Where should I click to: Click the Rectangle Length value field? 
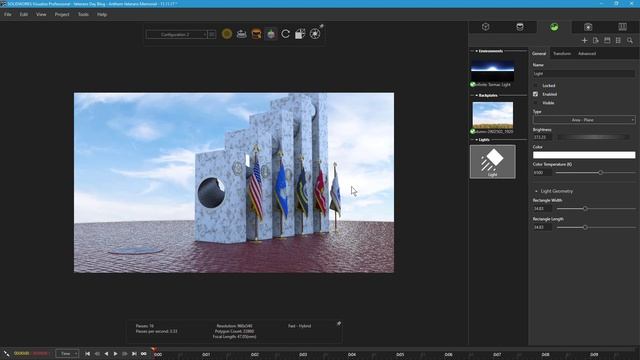pos(542,227)
